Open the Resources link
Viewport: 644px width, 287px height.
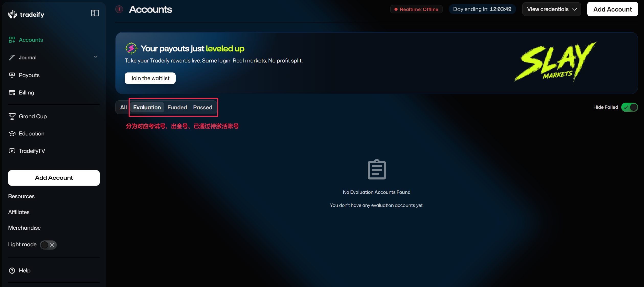pyautogui.click(x=21, y=196)
